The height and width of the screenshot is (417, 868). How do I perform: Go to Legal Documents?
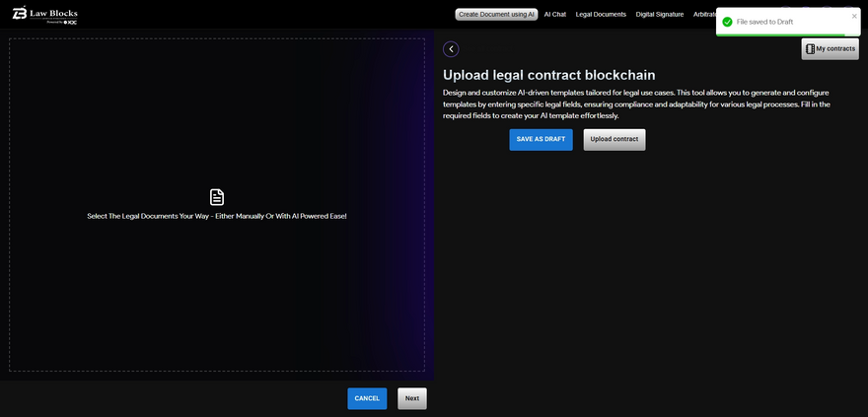[x=601, y=15]
